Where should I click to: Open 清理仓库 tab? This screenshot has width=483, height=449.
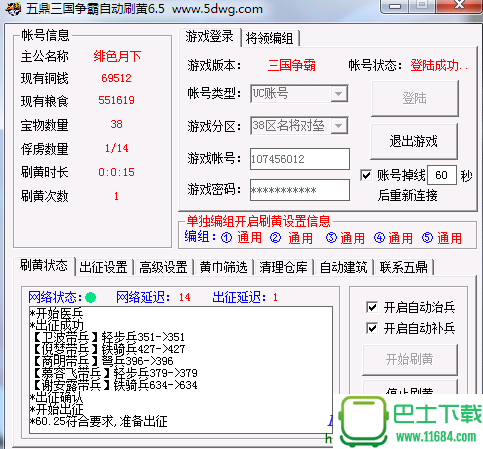click(x=283, y=267)
